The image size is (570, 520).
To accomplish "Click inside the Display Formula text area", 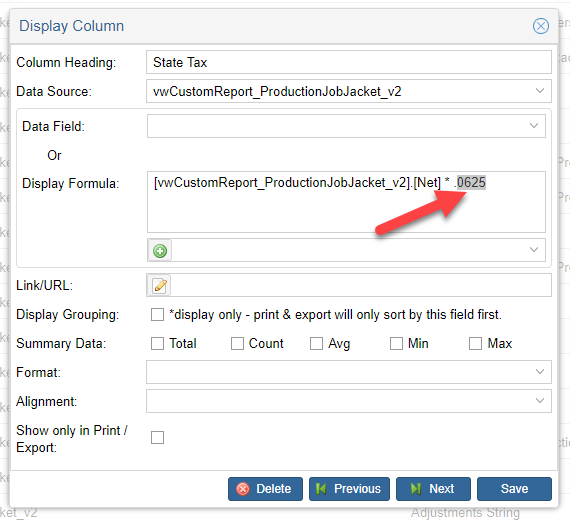I will [x=346, y=202].
